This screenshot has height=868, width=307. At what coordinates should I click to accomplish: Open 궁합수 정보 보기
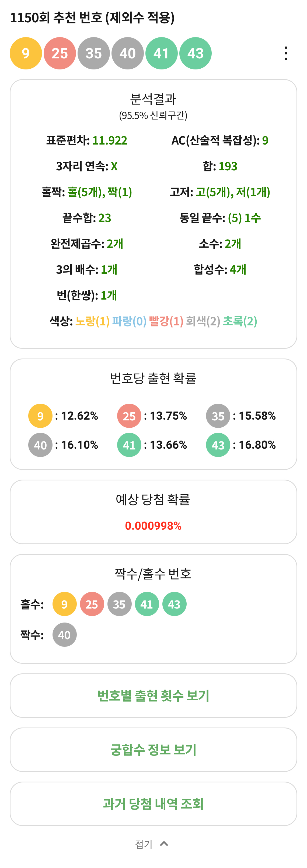click(x=153, y=750)
